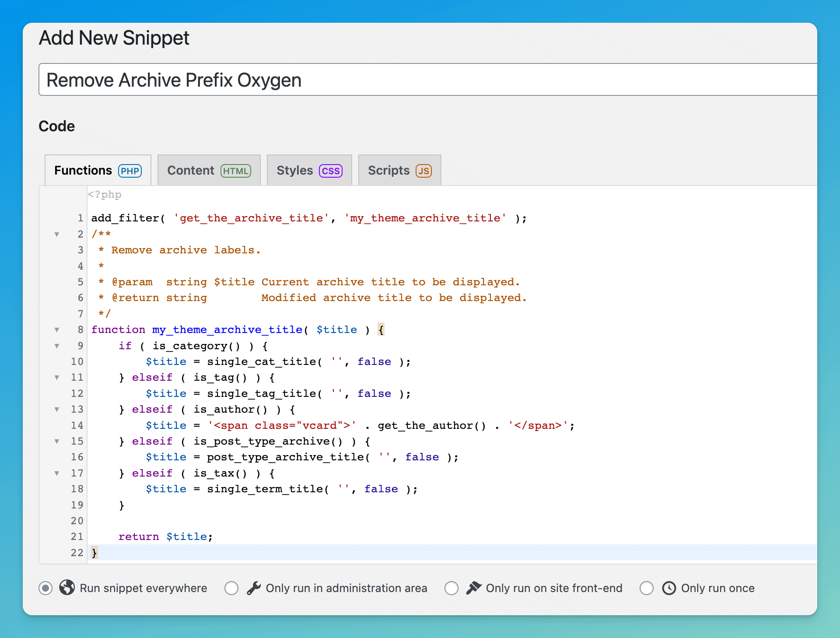Select the Only run once radio button
The width and height of the screenshot is (840, 638).
point(647,588)
